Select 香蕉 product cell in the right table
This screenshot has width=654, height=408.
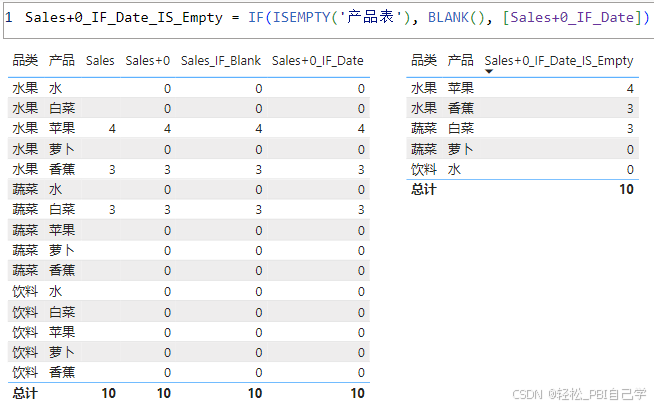(460, 108)
